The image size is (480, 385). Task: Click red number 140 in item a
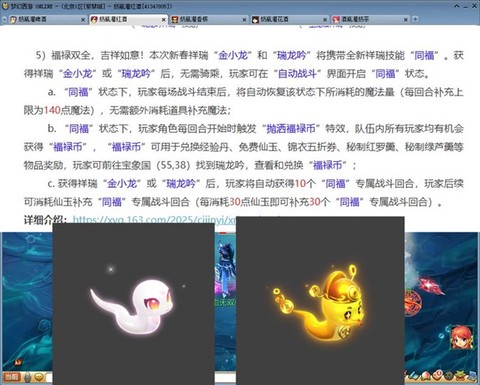click(x=52, y=110)
